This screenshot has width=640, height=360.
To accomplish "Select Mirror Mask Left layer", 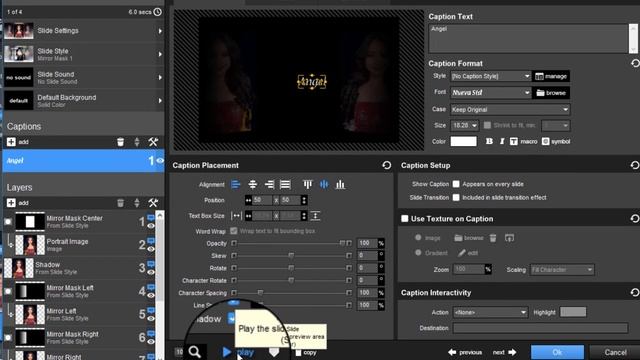I will [79, 291].
